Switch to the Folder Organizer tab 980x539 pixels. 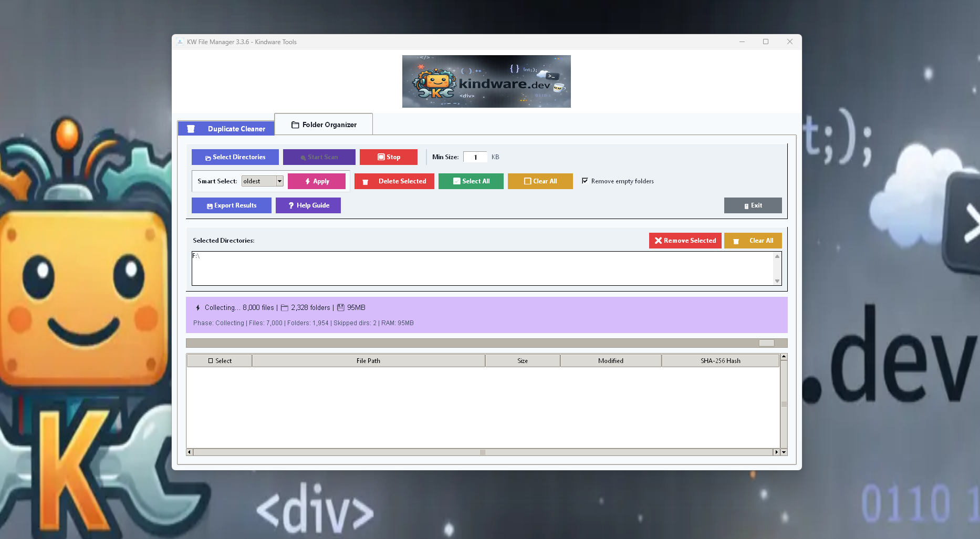[324, 125]
